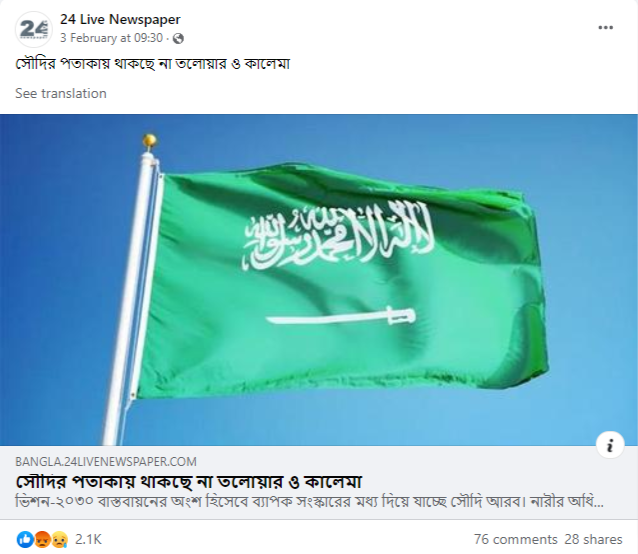638x554 pixels.
Task: View the 2.1K reactions count
Action: (88, 539)
